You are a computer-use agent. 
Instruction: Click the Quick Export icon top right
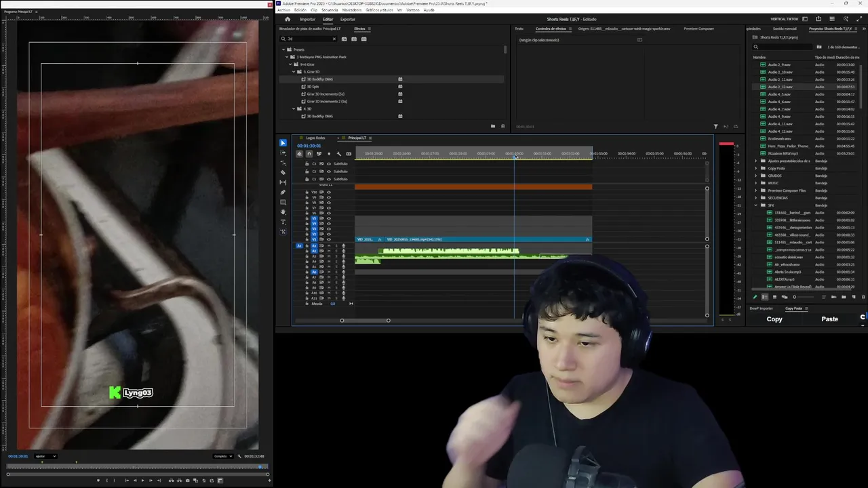point(818,19)
